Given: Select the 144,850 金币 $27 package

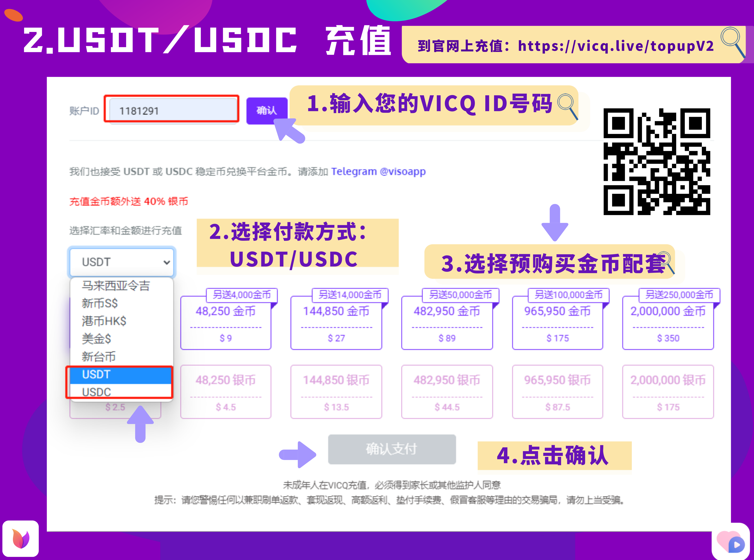Looking at the screenshot, I should point(336,323).
